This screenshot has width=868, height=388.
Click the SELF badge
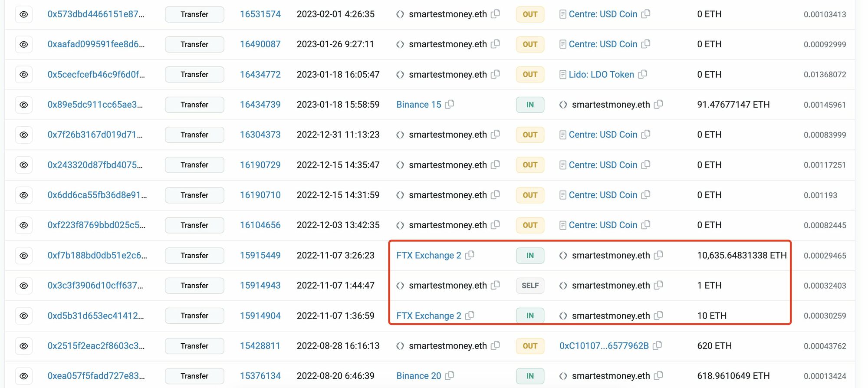coord(530,286)
